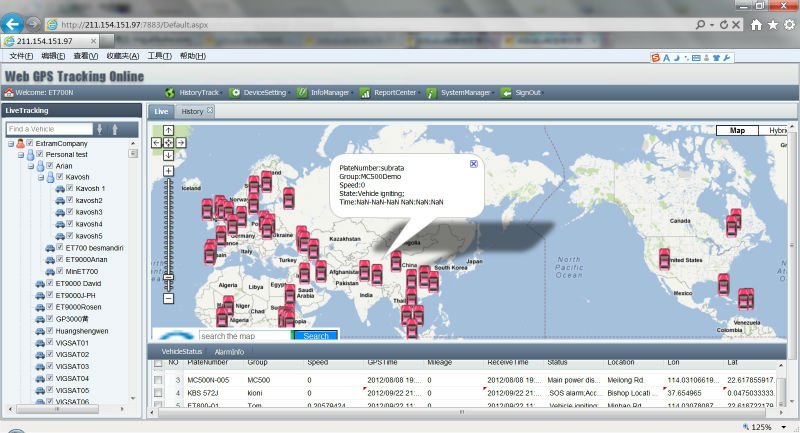The image size is (800, 433).
Task: Pan map up with arrow button
Action: click(x=168, y=131)
